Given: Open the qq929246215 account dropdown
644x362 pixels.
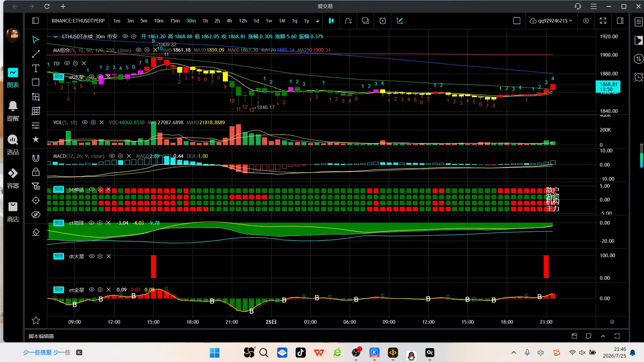Looking at the screenshot, I should click(x=551, y=21).
